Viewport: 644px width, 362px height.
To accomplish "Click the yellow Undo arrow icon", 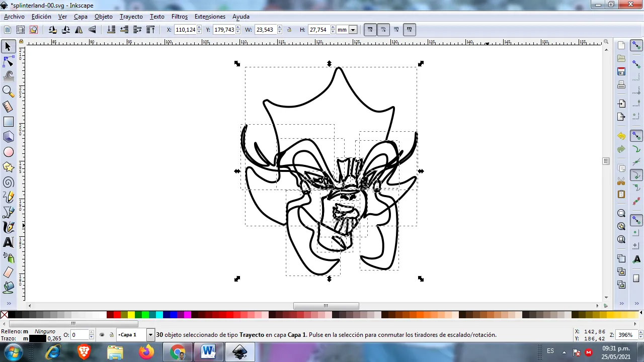I will coord(621,136).
